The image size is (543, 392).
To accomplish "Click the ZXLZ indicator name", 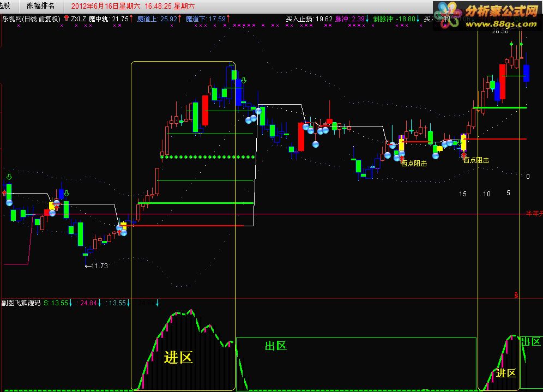I will click(x=79, y=19).
